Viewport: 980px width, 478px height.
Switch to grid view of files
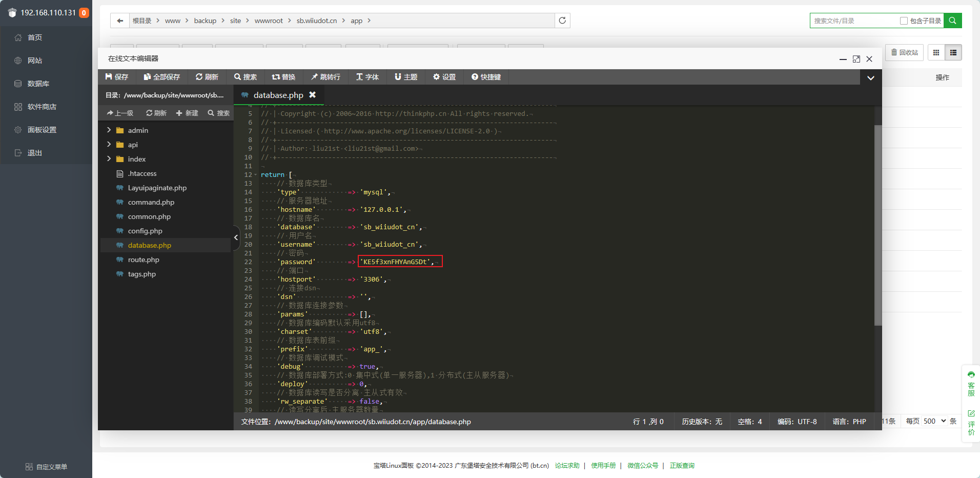[936, 52]
